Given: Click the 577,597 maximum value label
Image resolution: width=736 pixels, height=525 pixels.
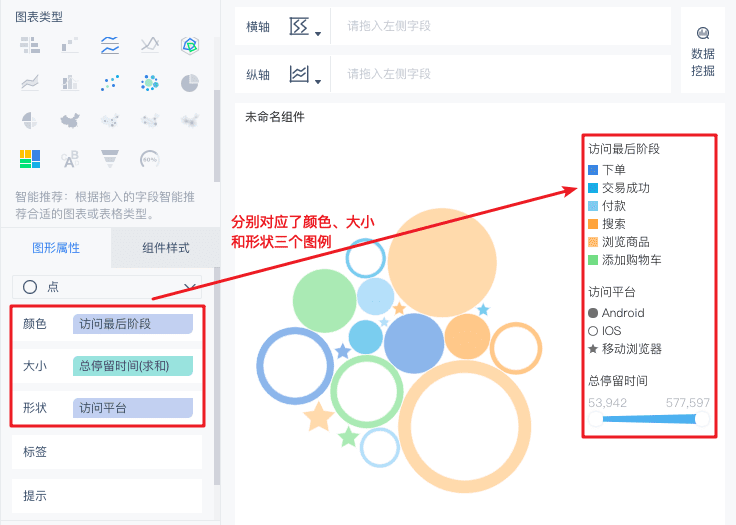Looking at the screenshot, I should 688,402.
